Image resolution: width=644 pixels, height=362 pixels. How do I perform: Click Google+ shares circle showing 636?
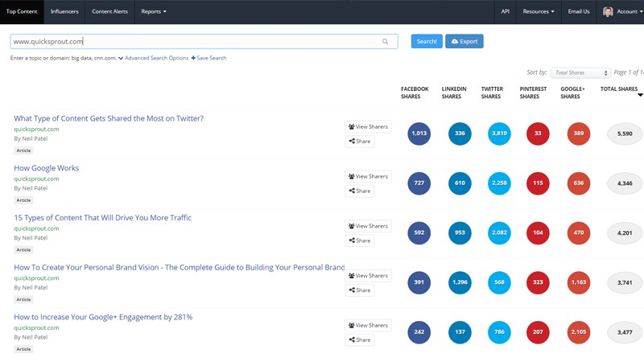578,183
